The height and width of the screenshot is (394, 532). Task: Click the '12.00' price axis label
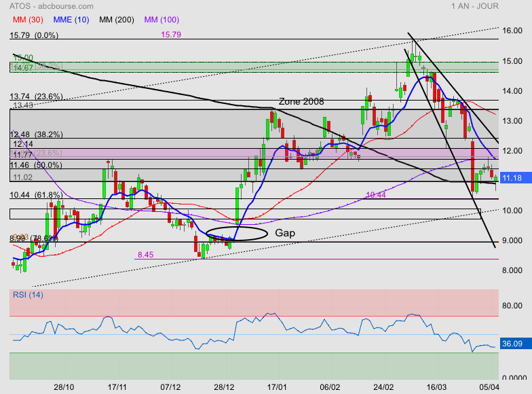[512, 151]
